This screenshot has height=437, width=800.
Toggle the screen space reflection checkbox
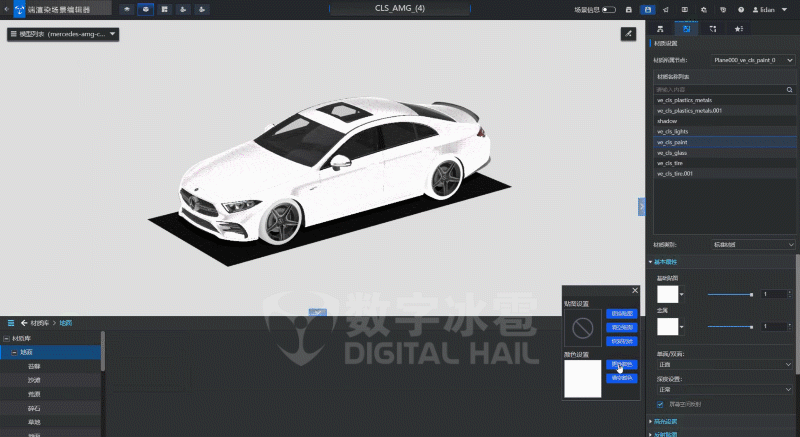660,404
